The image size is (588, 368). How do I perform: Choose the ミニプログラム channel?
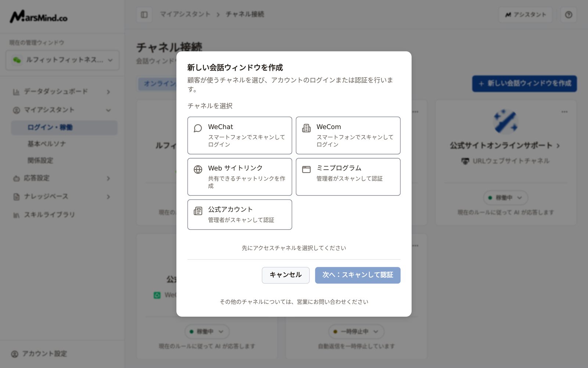coord(348,177)
